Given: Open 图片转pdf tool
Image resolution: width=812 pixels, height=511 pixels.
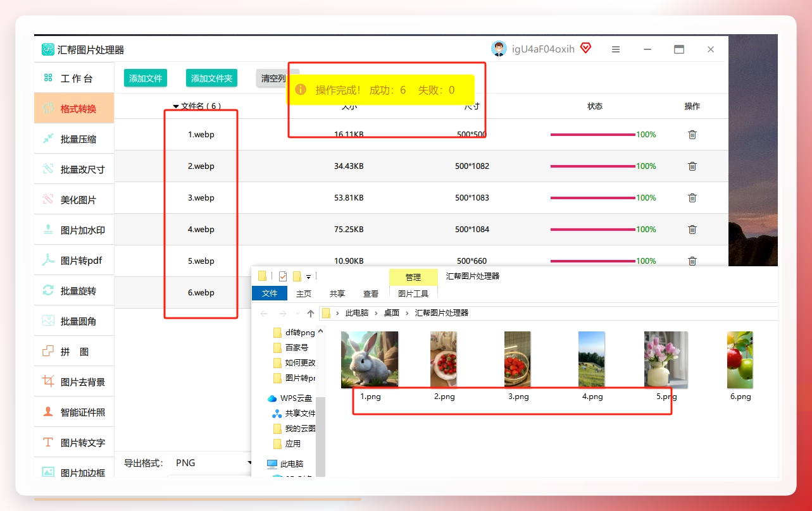Looking at the screenshot, I should pos(74,261).
